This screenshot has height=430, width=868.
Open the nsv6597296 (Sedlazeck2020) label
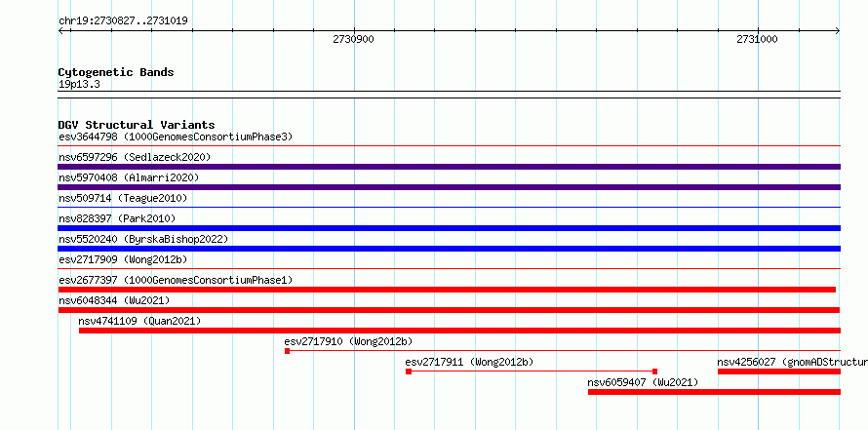tap(135, 157)
